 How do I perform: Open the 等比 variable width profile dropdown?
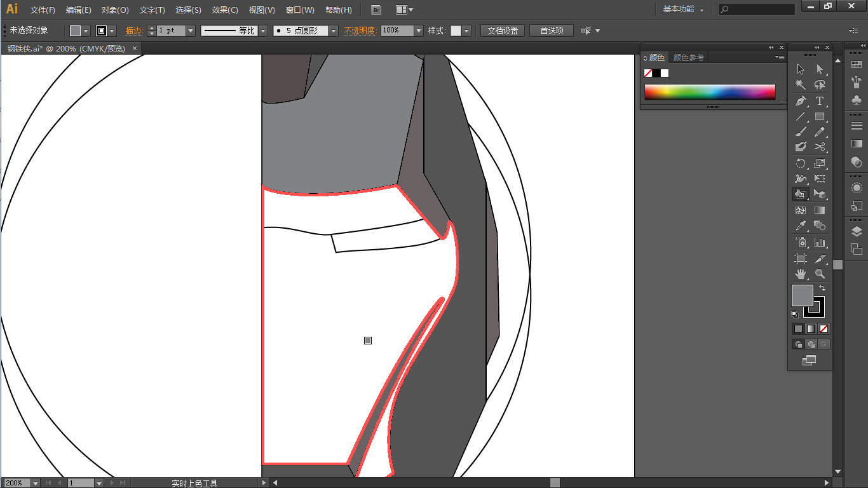(263, 30)
